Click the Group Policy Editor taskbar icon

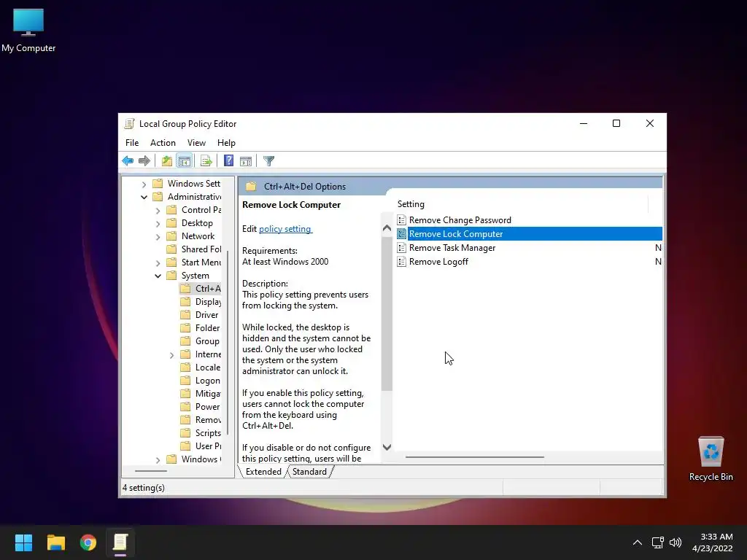click(120, 542)
